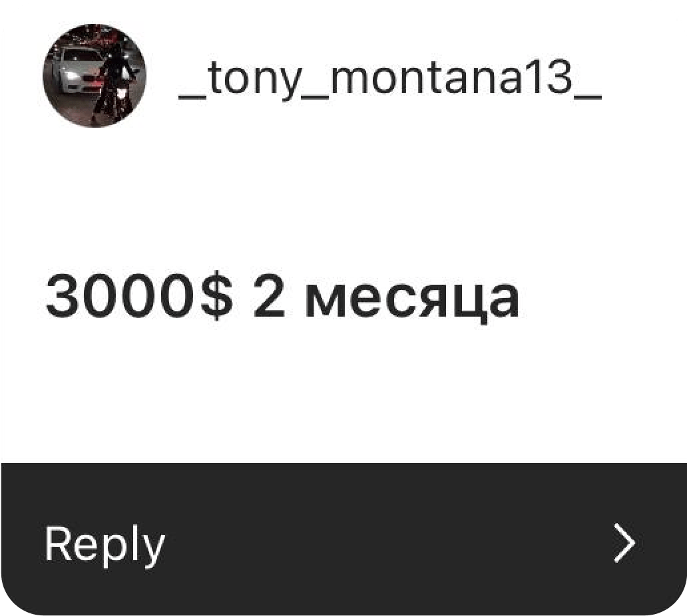The height and width of the screenshot is (616, 687).
Task: Click the greater-than icon in the bar
Action: tap(624, 542)
